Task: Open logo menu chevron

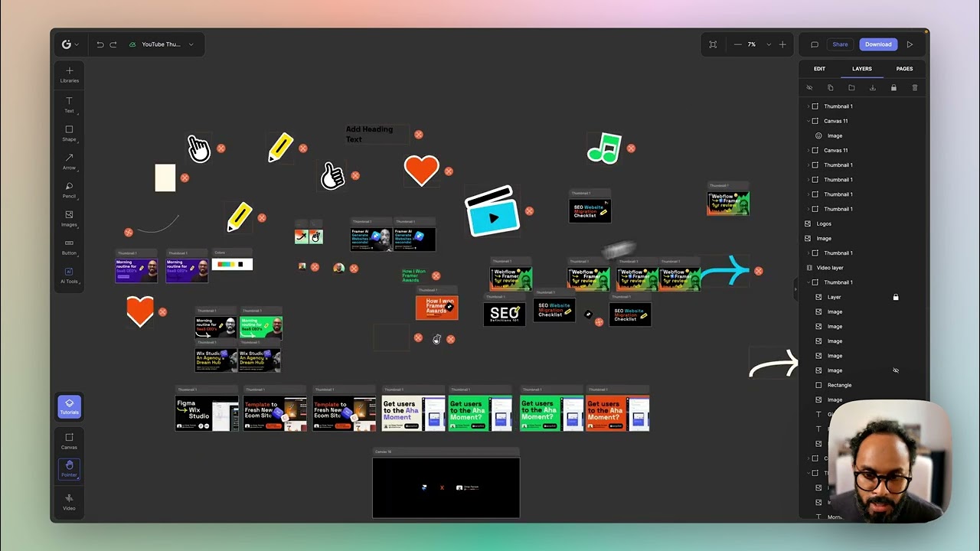Action: pyautogui.click(x=76, y=44)
